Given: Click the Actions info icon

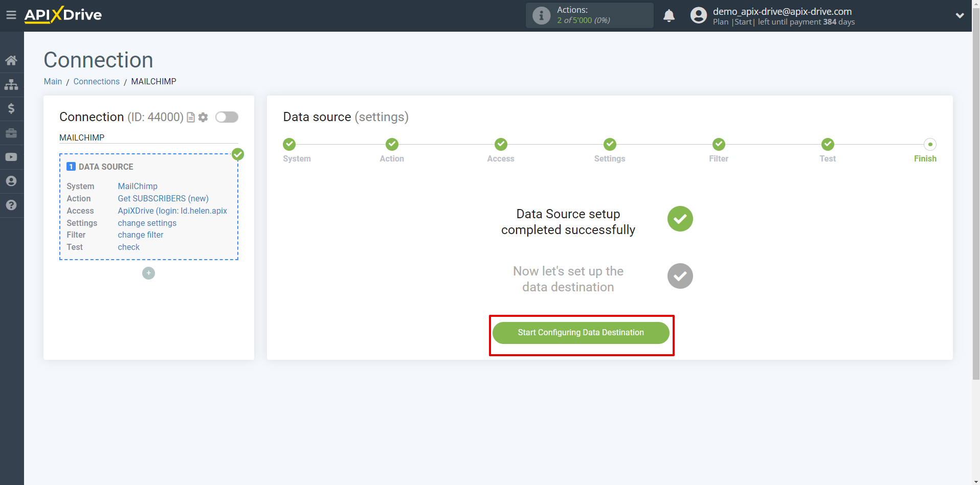Looking at the screenshot, I should pyautogui.click(x=541, y=15).
